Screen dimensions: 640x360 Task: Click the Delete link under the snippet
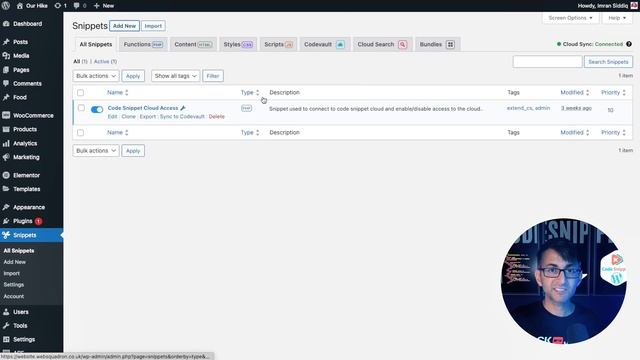[x=217, y=117]
